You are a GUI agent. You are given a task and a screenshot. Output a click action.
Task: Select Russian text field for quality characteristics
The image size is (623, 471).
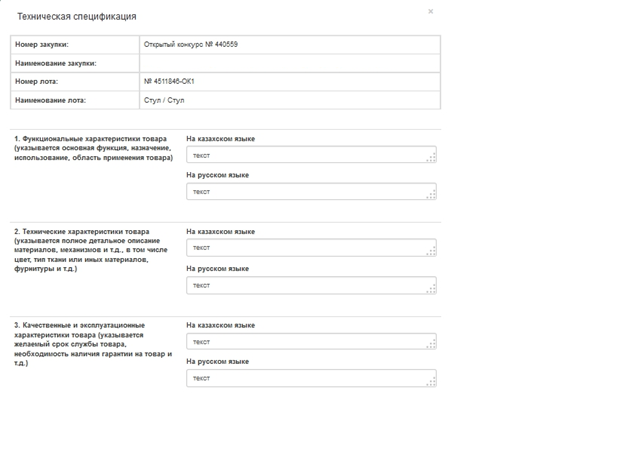(x=310, y=378)
